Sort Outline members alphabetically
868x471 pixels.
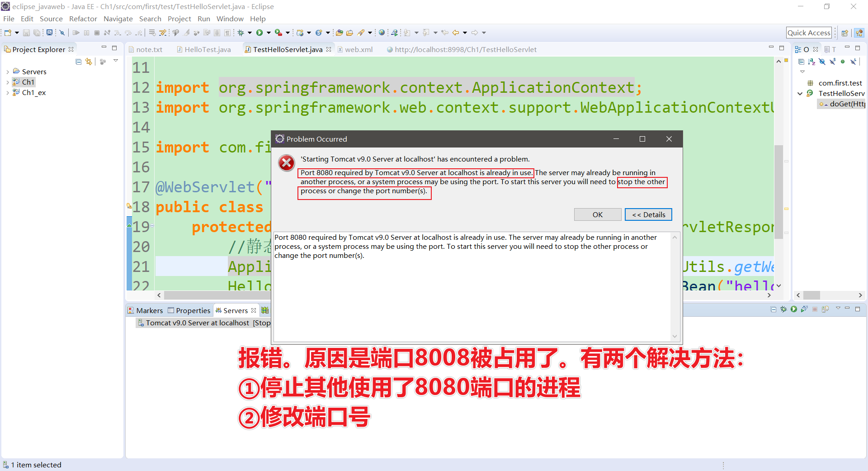[x=811, y=62]
